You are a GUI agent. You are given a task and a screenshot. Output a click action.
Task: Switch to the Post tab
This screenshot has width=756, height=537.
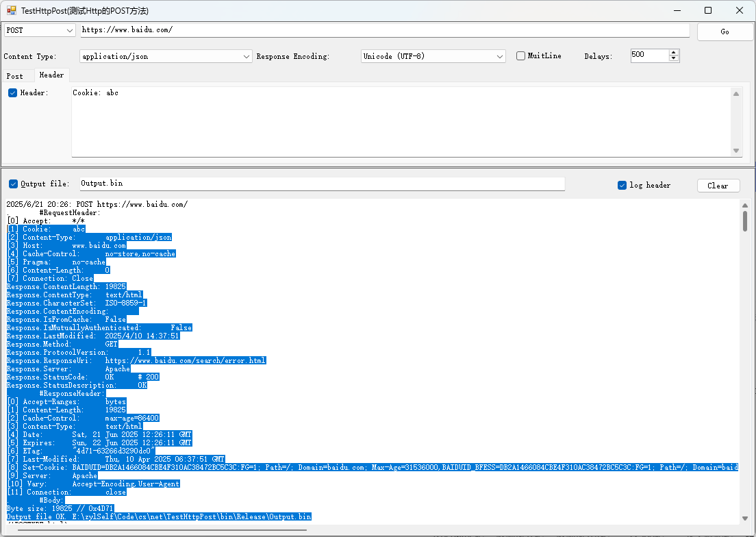click(x=15, y=76)
